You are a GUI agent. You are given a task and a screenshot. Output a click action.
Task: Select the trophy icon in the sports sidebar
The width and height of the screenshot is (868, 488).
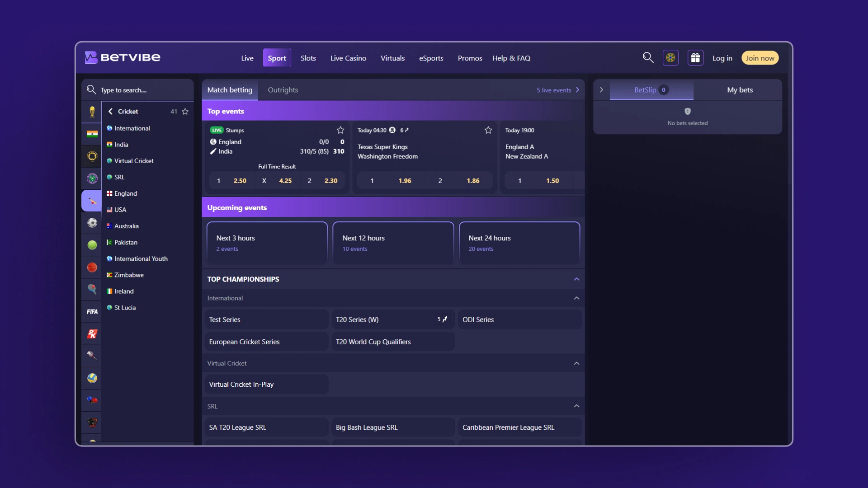pos(92,112)
